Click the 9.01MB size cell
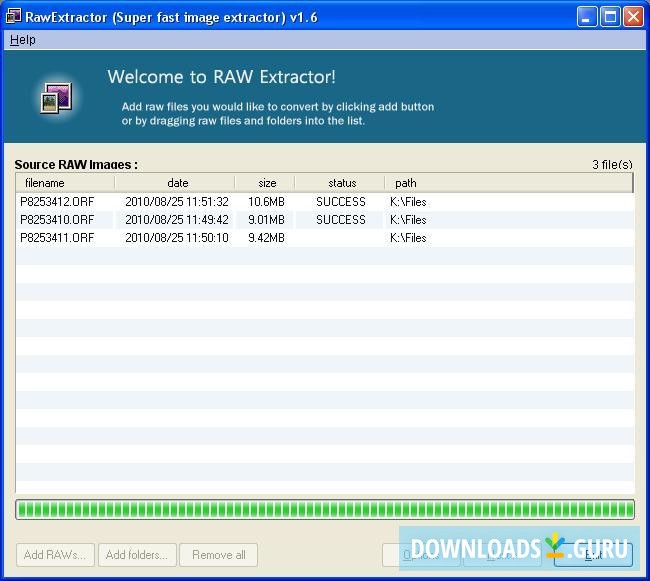650x581 pixels. (266, 220)
